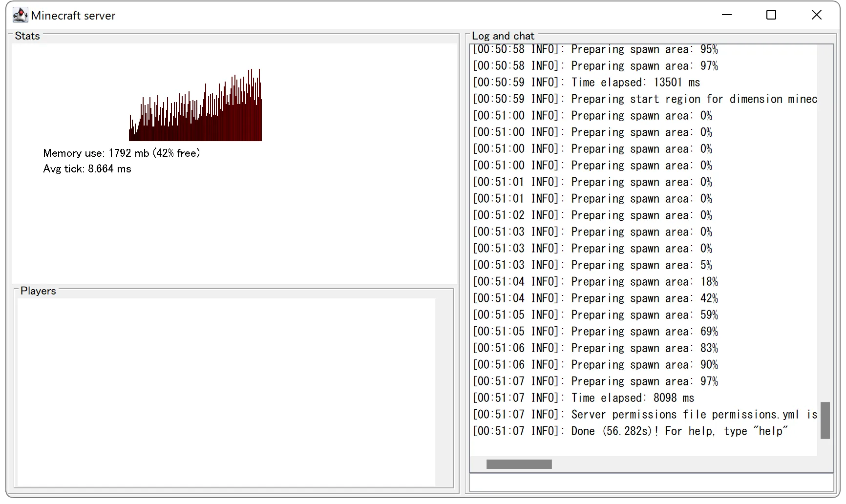Select the 'Preparing spawn area: 69%' line
Screen dimensions: 846x504
coord(595,331)
